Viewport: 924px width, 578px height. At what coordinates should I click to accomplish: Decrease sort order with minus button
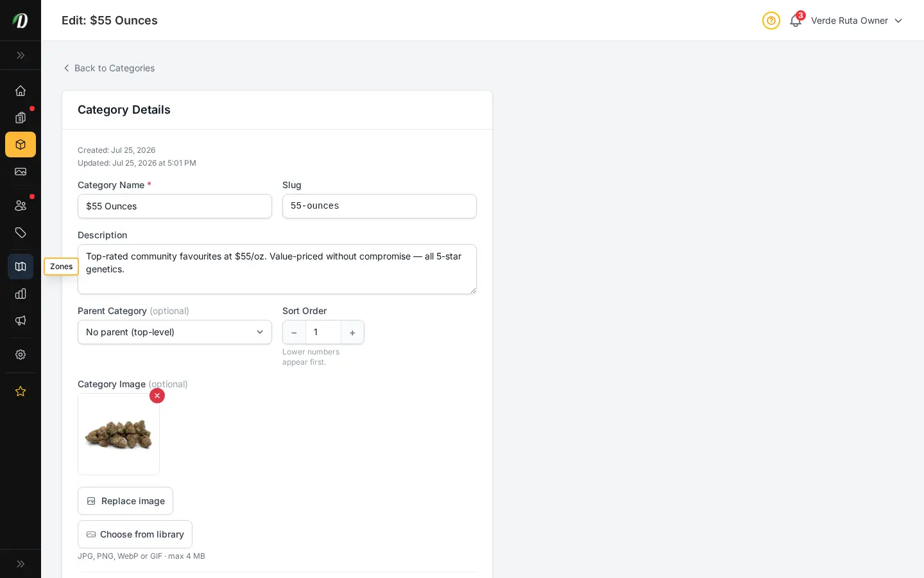click(294, 332)
